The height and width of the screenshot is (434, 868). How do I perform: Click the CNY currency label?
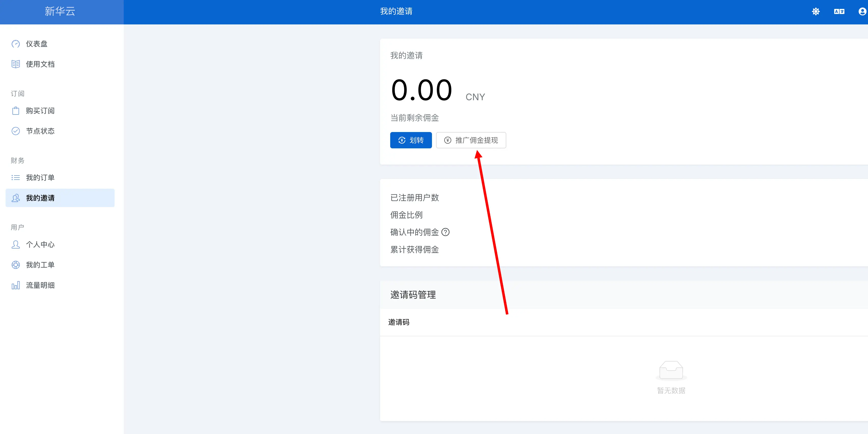tap(475, 97)
